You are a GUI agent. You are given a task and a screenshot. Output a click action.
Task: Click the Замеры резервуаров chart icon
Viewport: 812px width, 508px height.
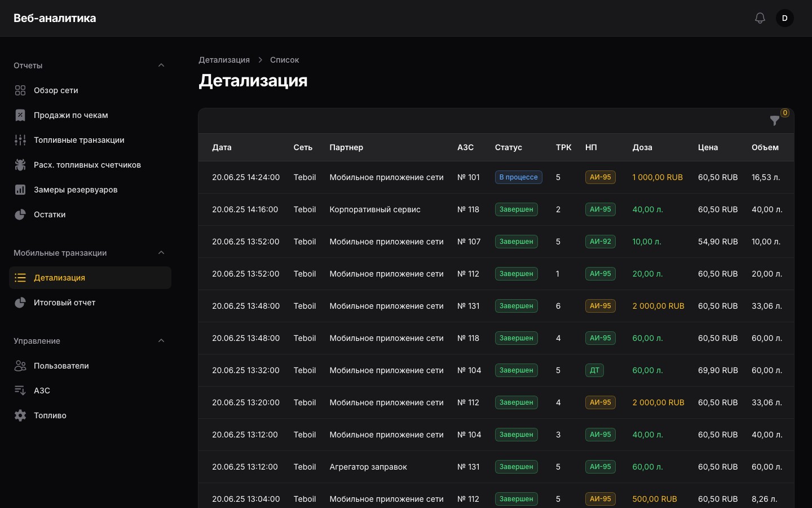(20, 190)
